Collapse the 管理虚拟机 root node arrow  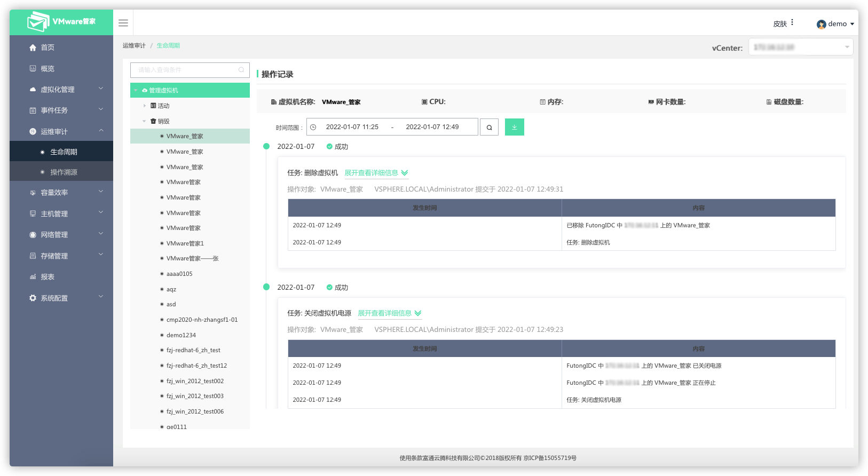coord(136,91)
